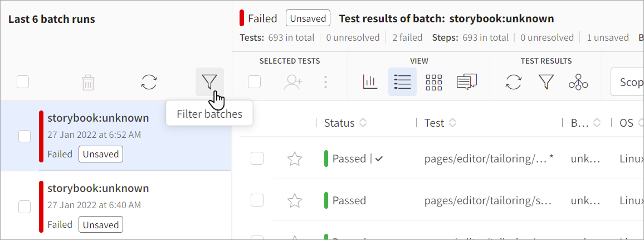
Task: Refresh the test results
Action: 514,82
